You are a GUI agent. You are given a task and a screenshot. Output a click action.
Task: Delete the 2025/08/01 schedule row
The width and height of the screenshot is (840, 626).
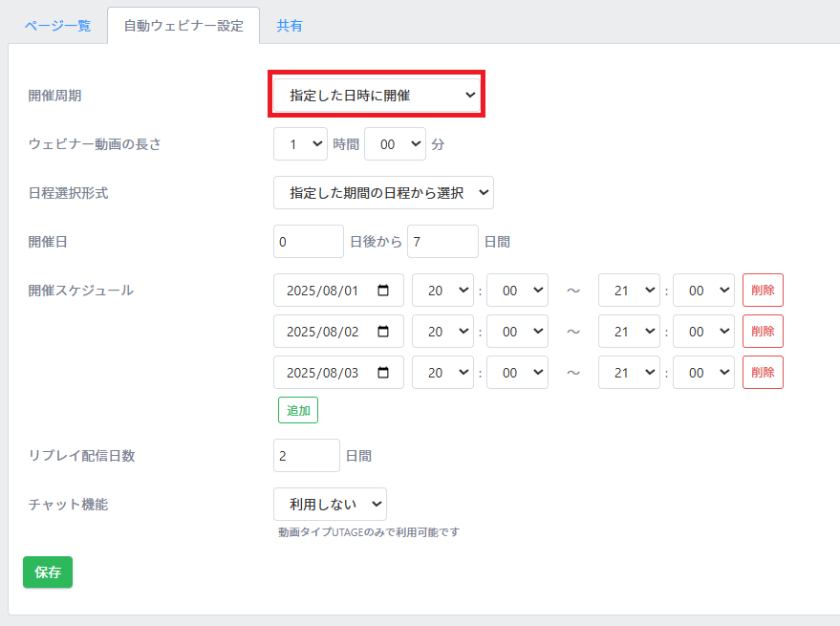(x=763, y=290)
